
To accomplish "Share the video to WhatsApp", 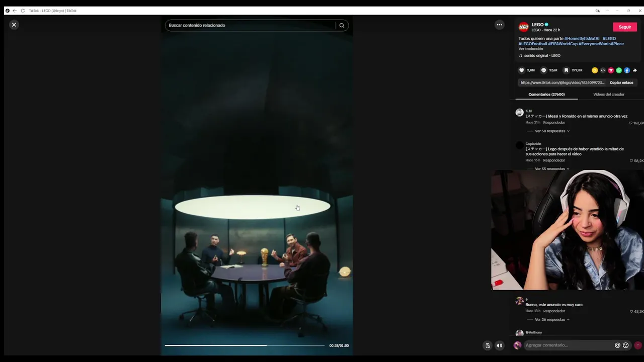I will point(619,70).
